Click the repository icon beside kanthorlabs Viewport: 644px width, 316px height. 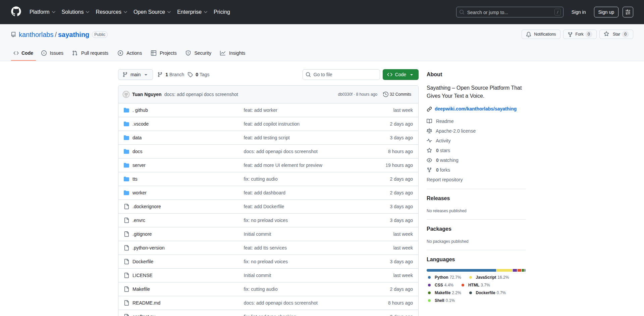(x=13, y=35)
